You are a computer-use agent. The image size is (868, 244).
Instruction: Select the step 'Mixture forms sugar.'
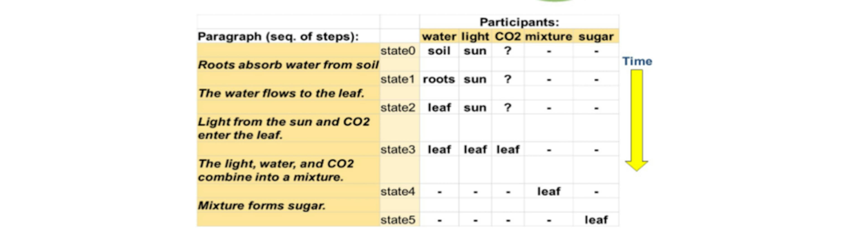pyautogui.click(x=262, y=206)
